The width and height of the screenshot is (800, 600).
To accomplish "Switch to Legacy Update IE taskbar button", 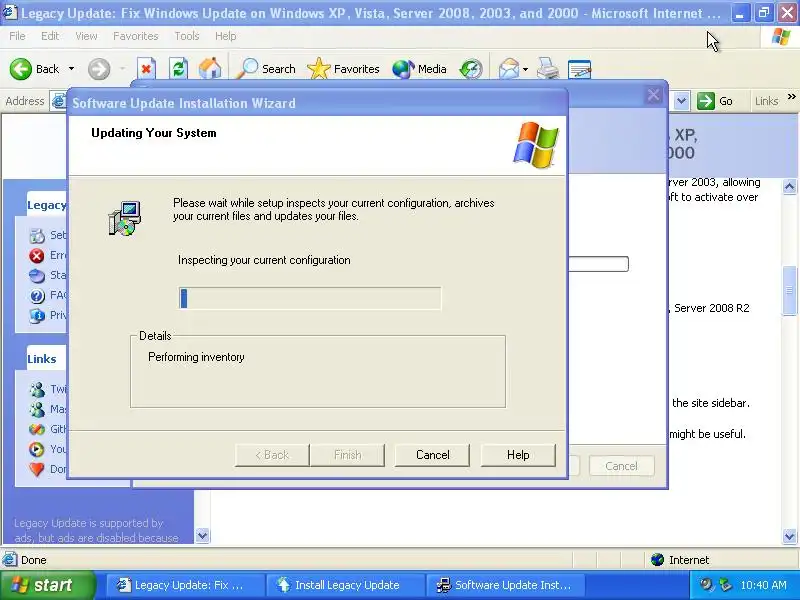I will pos(186,585).
